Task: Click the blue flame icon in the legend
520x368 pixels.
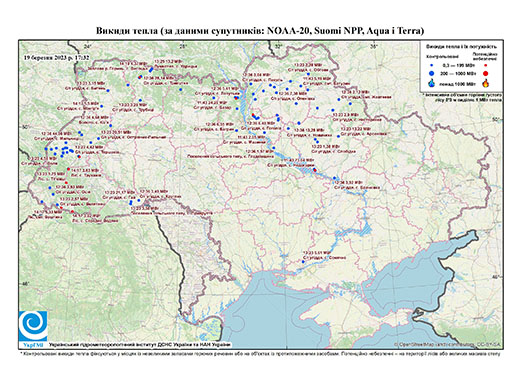Action: point(431,83)
